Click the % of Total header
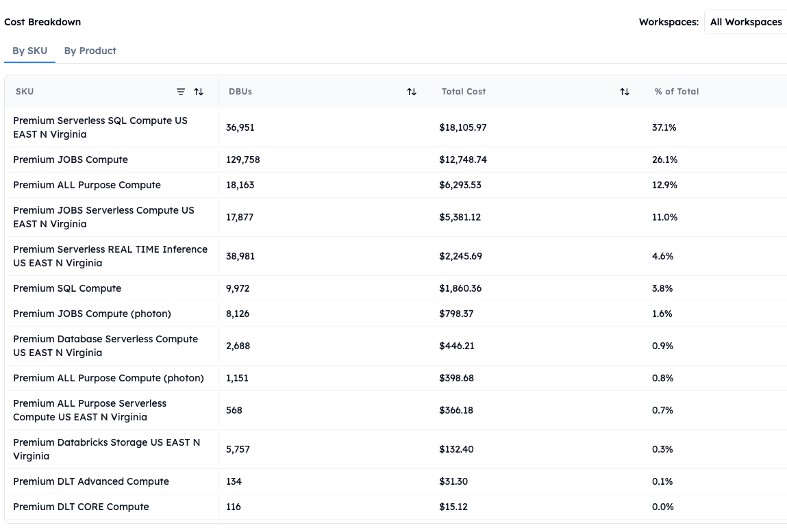This screenshot has width=787, height=532. (677, 91)
